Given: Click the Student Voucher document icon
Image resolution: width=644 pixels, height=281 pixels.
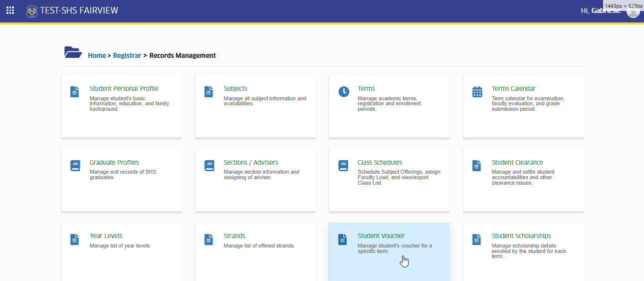Looking at the screenshot, I should [x=342, y=240].
